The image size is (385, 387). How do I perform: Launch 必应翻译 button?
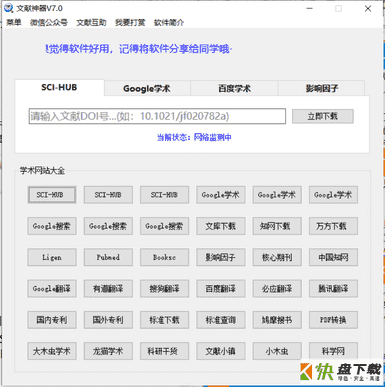[x=277, y=289]
